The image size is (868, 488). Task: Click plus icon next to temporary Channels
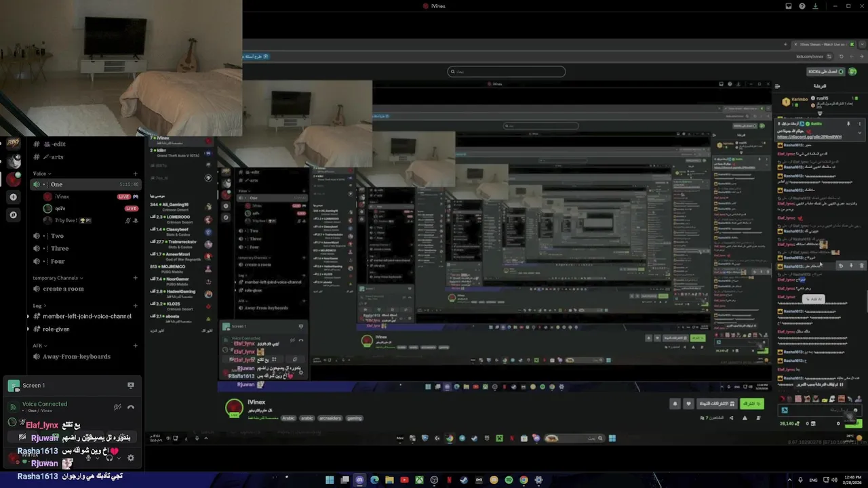click(135, 278)
